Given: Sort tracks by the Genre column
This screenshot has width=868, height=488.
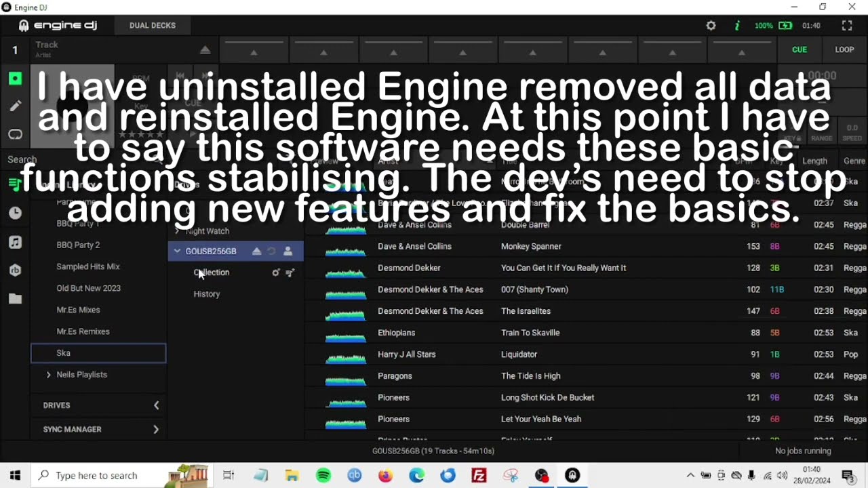Looking at the screenshot, I should tap(854, 161).
